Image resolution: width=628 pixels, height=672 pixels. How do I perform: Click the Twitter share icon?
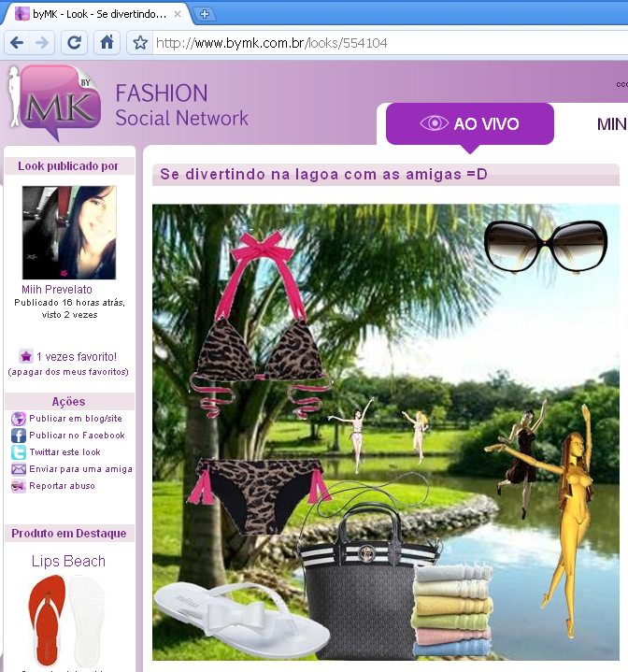coord(18,452)
